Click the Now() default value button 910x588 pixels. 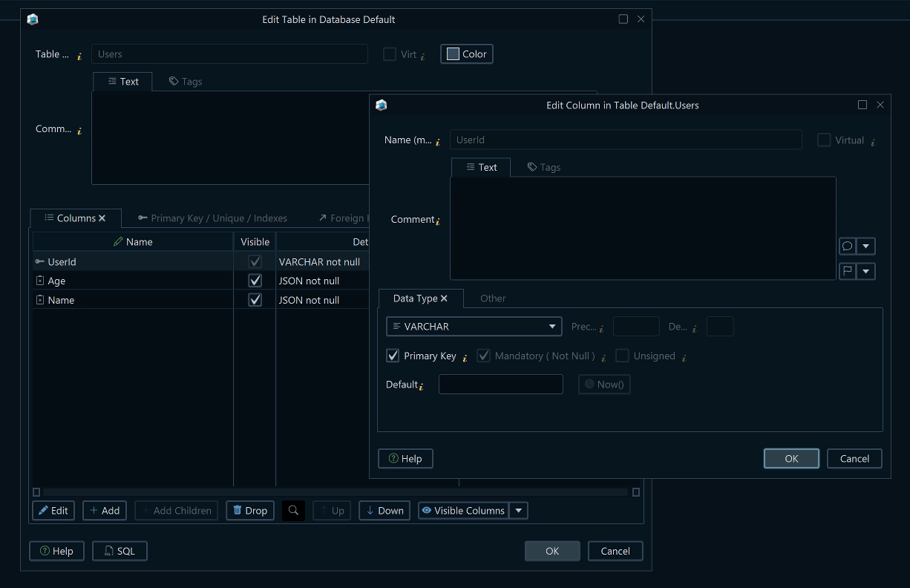pyautogui.click(x=603, y=384)
